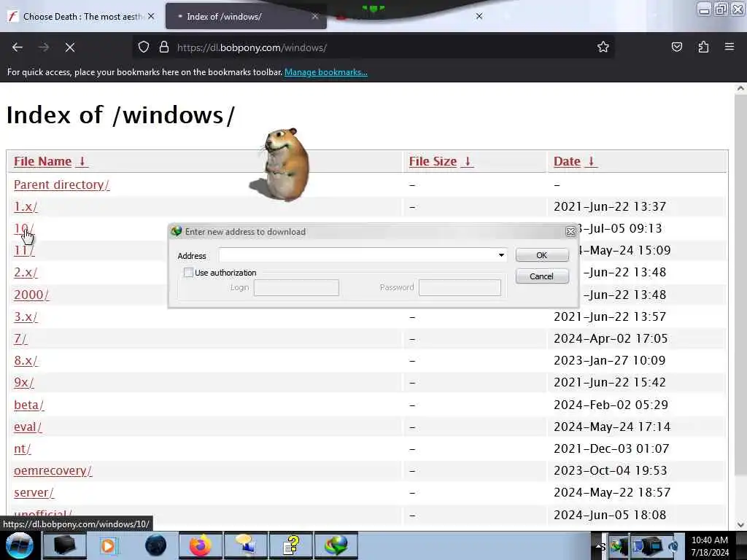Open the 3.x/ folder link
Image resolution: width=747 pixels, height=560 pixels.
coord(26,316)
